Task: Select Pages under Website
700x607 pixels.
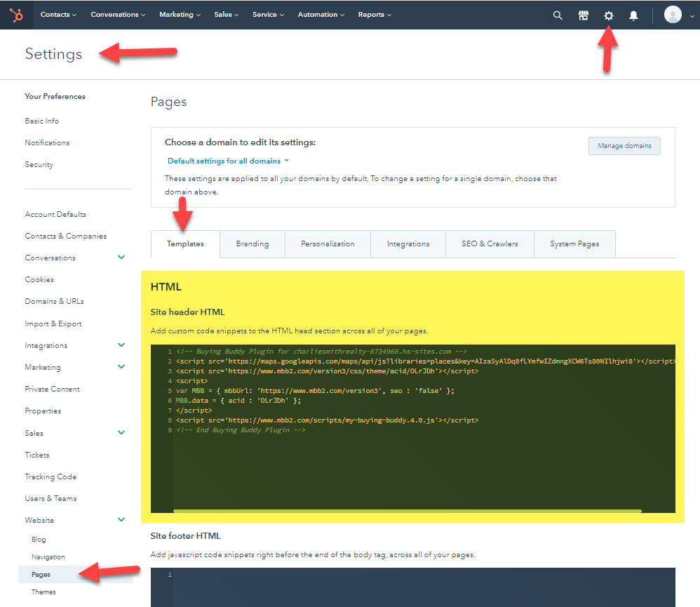Action: 76,575
